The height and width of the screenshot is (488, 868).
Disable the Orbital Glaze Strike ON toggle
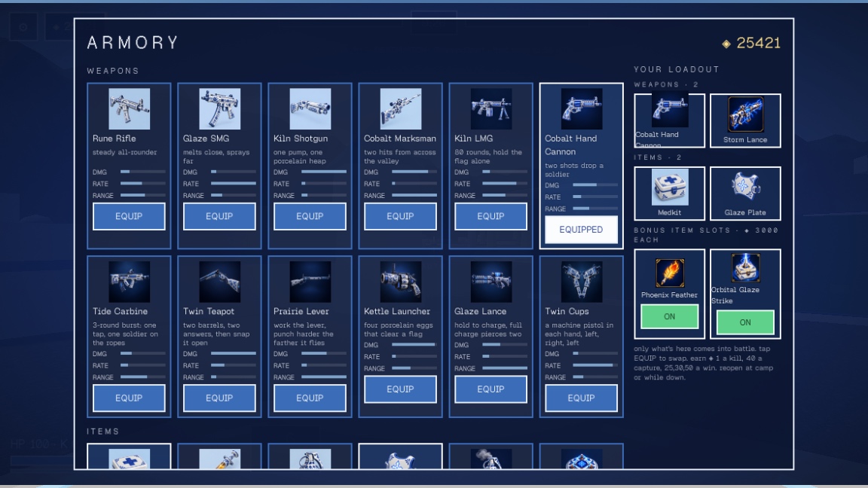pyautogui.click(x=745, y=322)
